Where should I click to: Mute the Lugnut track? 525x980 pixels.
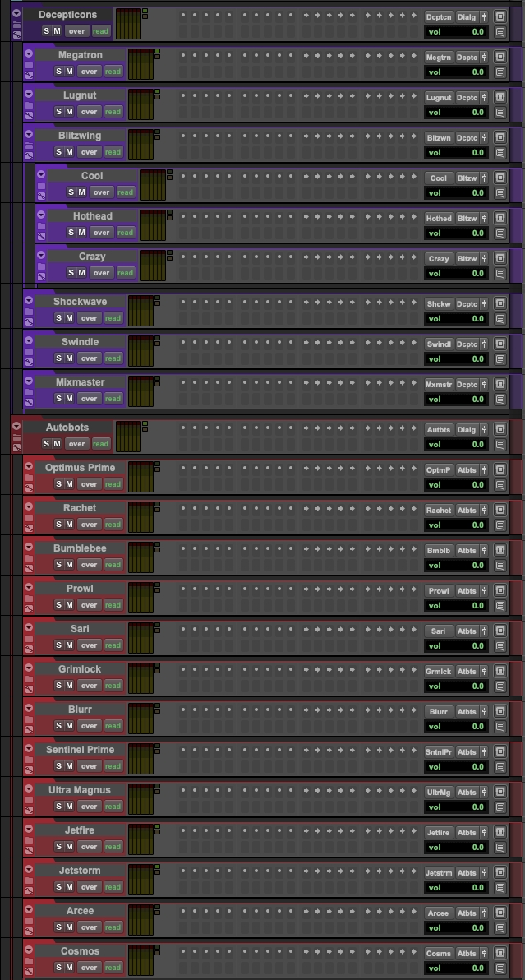click(70, 112)
